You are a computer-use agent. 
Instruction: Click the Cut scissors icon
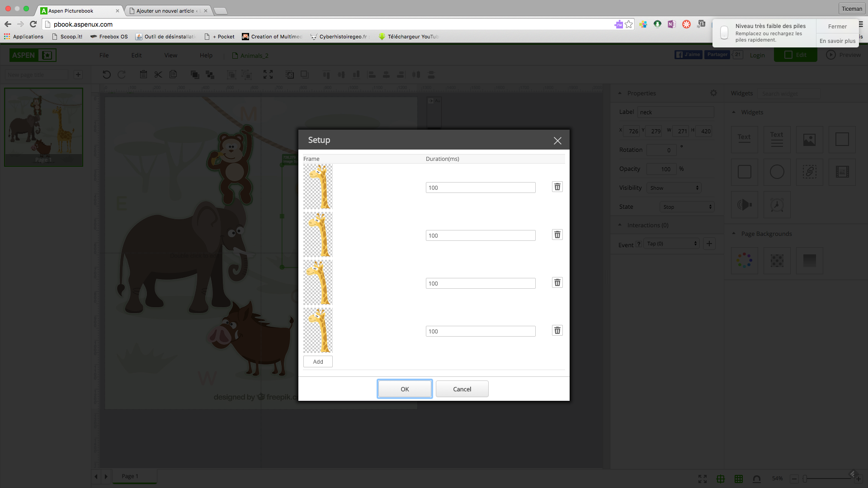[158, 75]
